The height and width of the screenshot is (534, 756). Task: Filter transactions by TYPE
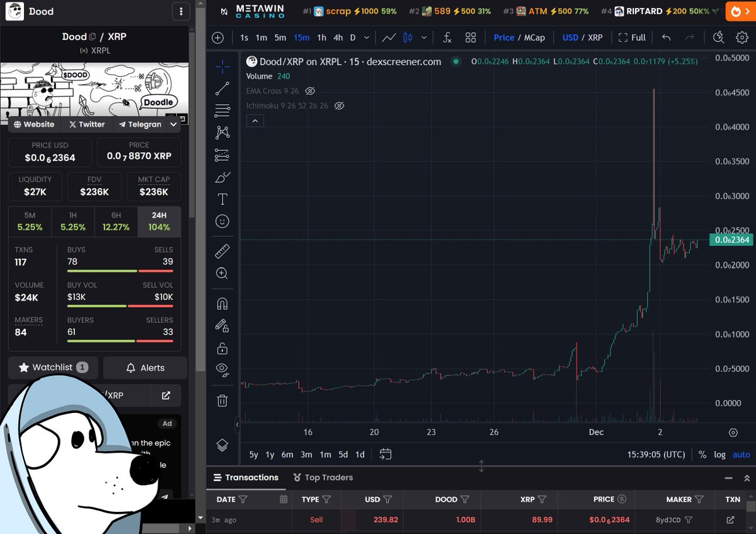tap(326, 499)
